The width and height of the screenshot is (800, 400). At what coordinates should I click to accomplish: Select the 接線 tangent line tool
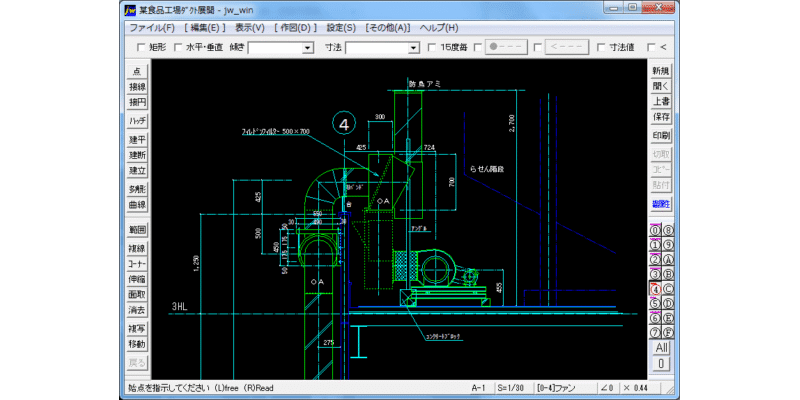(137, 87)
